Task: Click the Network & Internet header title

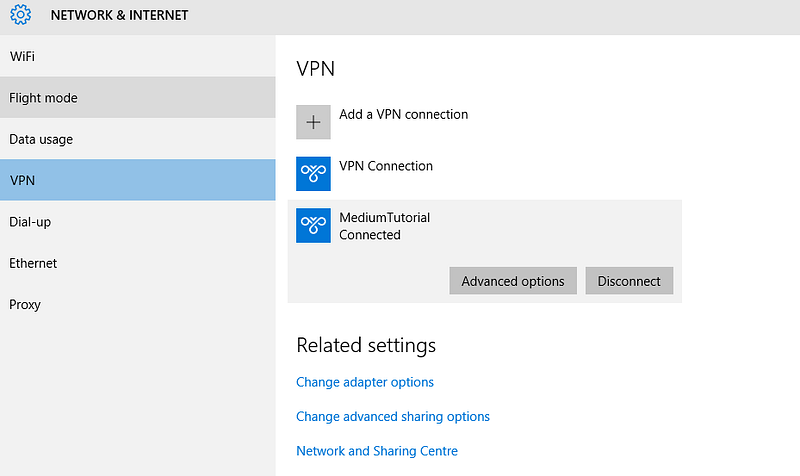Action: coord(119,16)
